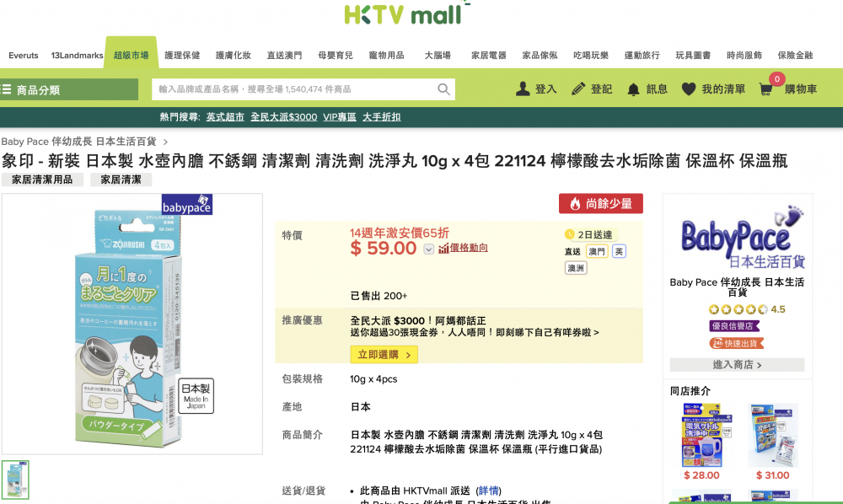Click the 登入 login text
843x504 pixels.
[545, 89]
